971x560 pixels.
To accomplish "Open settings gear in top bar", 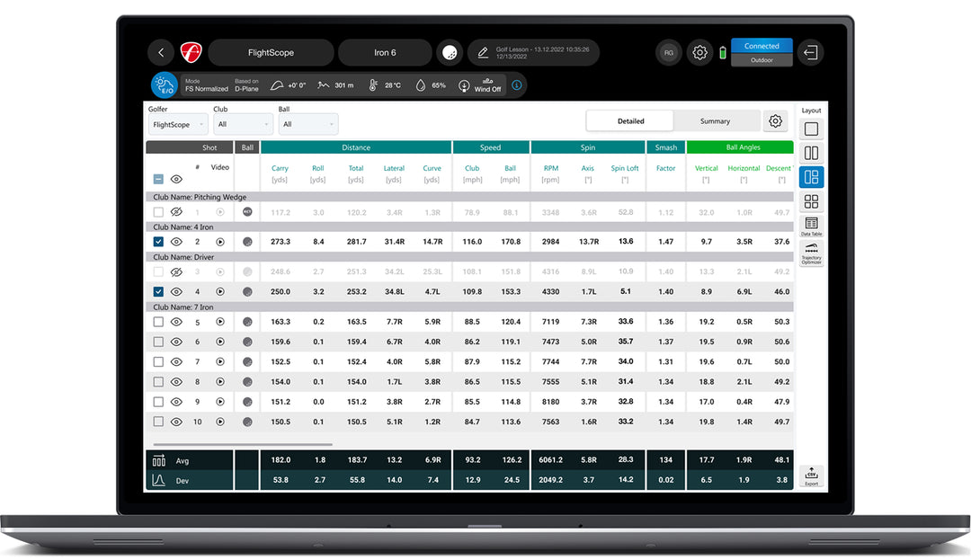I will 699,53.
